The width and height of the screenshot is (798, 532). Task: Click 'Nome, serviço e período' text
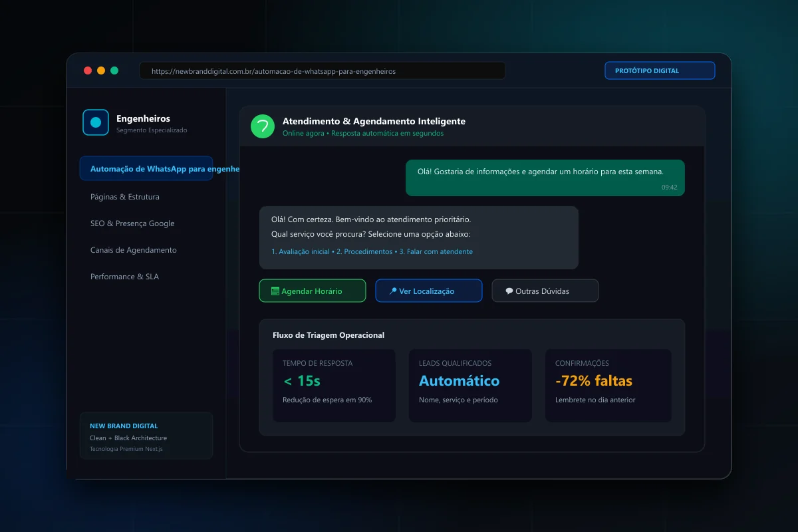pyautogui.click(x=458, y=400)
